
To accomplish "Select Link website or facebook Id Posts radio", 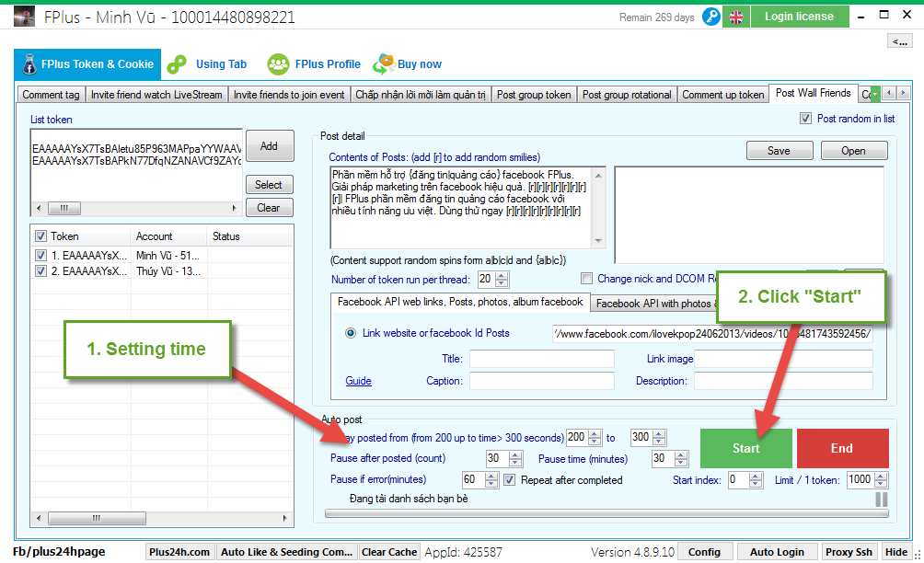I will pos(351,333).
